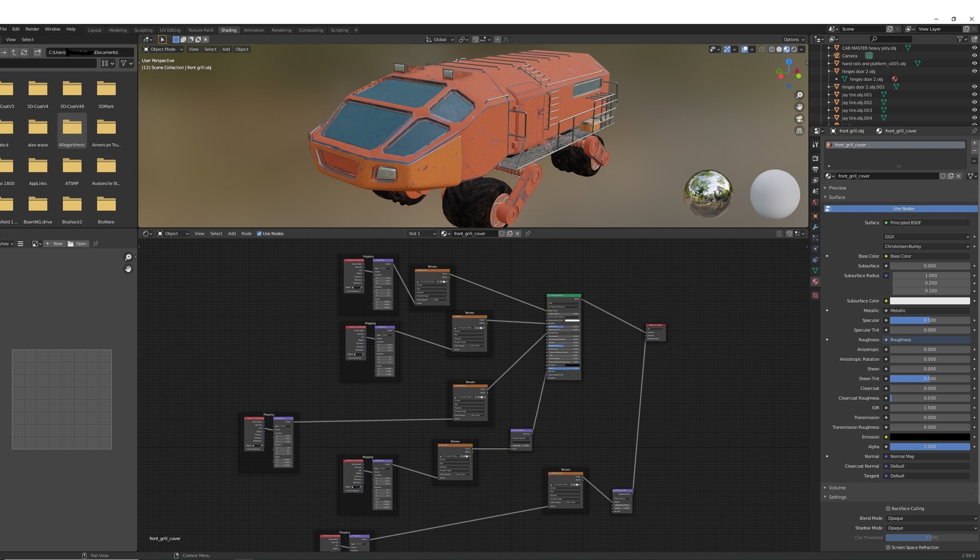Pin the node editor material
980x560 pixels.
click(x=528, y=234)
